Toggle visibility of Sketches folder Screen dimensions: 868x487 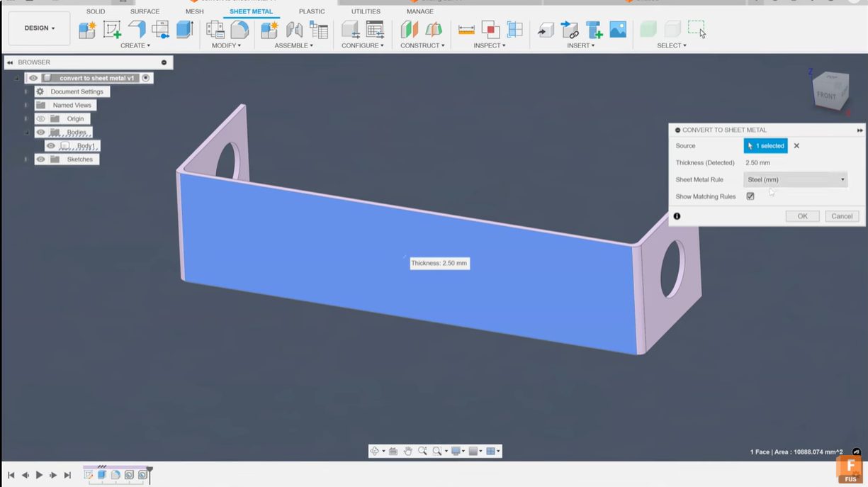[x=41, y=159]
